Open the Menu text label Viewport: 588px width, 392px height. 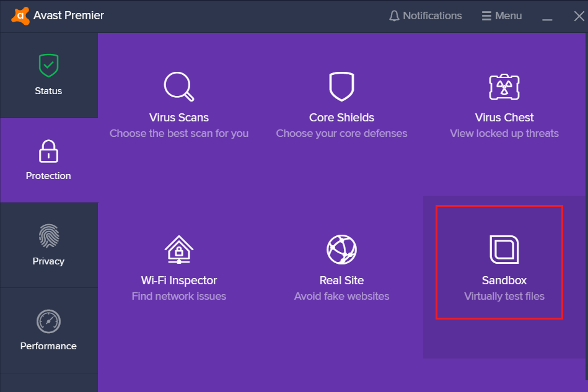(x=509, y=15)
